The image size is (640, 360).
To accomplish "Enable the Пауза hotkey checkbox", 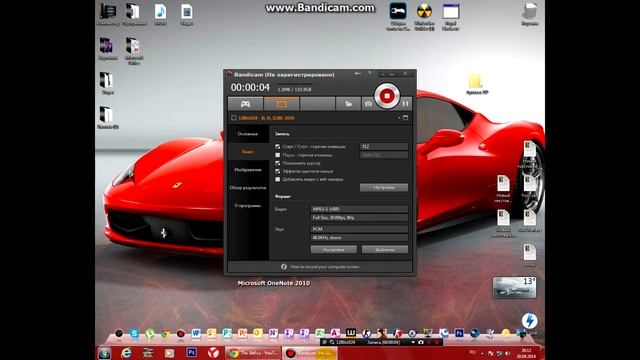I will pos(278,155).
